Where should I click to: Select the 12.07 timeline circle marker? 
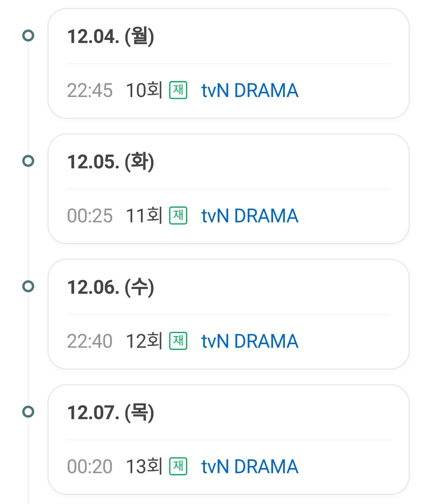(x=28, y=412)
